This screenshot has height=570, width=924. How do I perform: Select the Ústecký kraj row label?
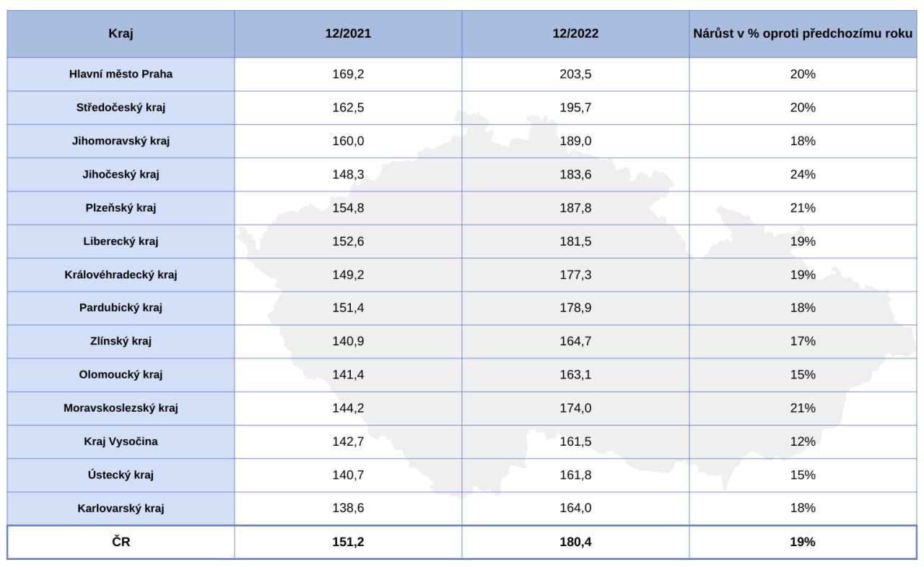[121, 475]
